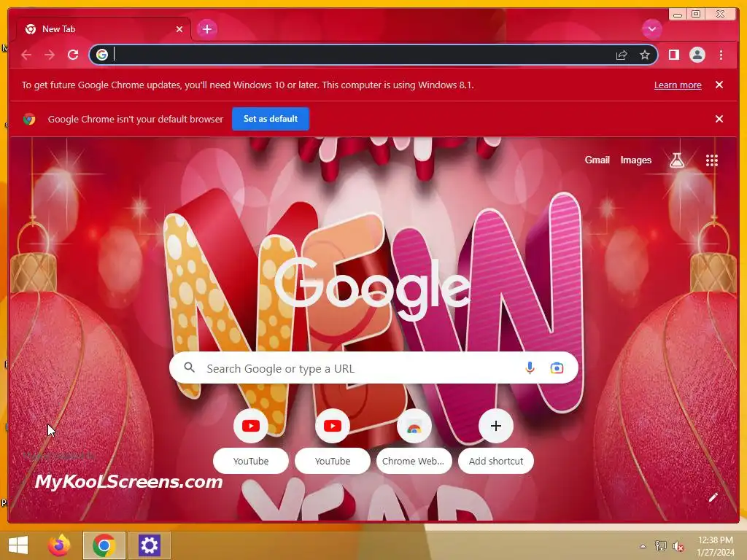Reload the current page
The width and height of the screenshot is (747, 560).
(x=73, y=55)
